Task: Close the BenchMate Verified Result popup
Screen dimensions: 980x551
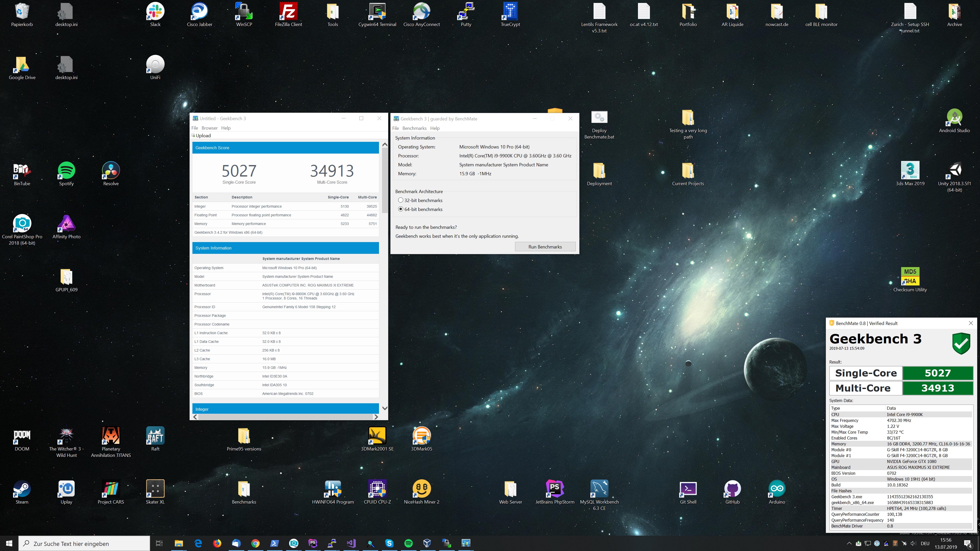Action: coord(971,323)
